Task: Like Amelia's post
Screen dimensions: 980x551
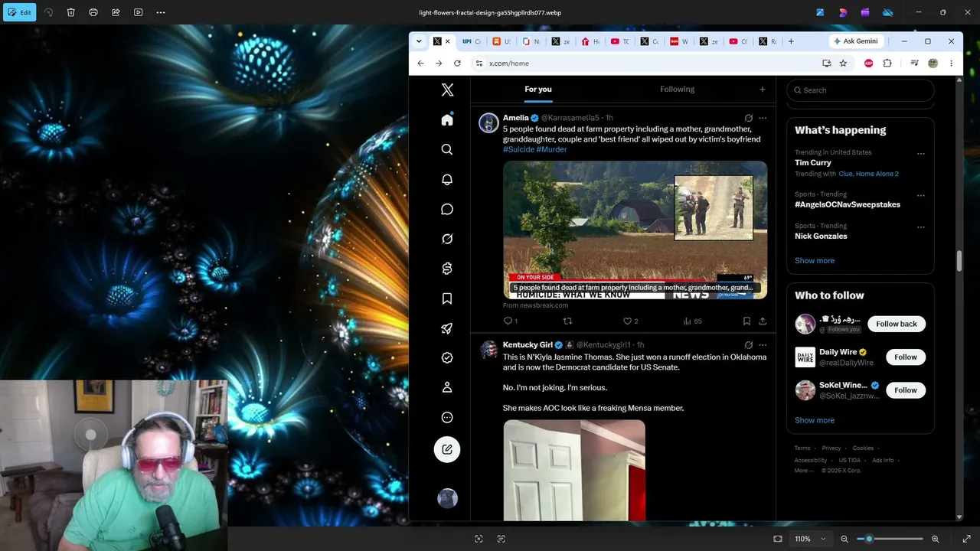Action: pos(631,321)
